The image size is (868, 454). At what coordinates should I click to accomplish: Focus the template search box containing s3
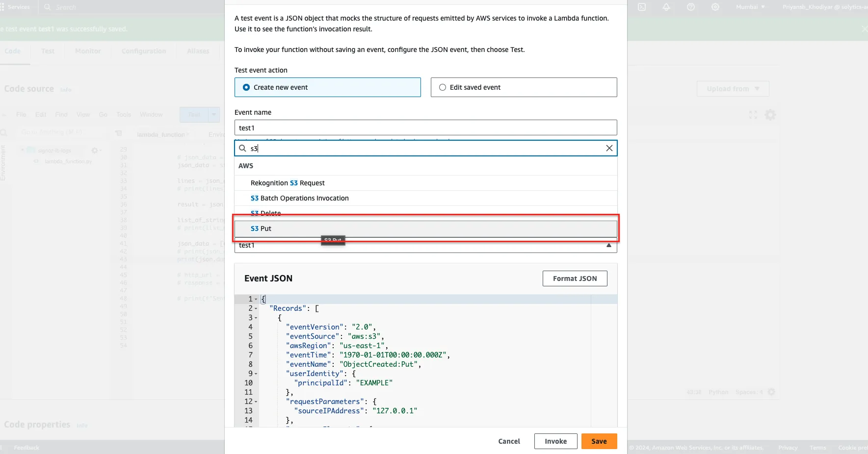click(426, 148)
